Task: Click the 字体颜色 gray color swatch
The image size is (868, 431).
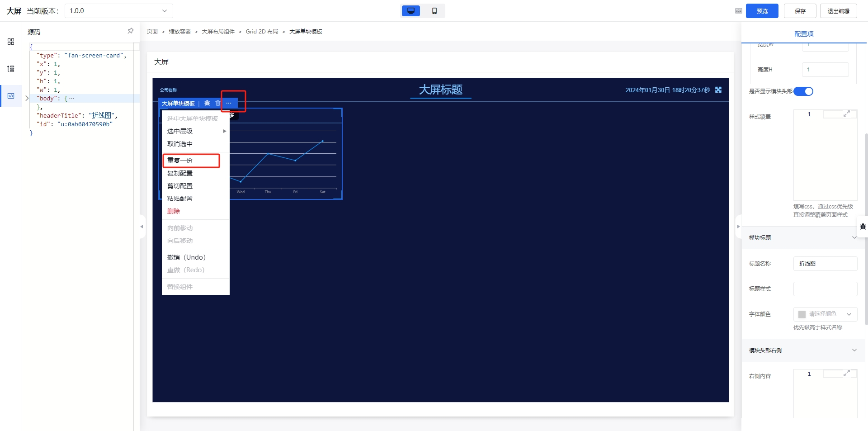Action: [802, 314]
